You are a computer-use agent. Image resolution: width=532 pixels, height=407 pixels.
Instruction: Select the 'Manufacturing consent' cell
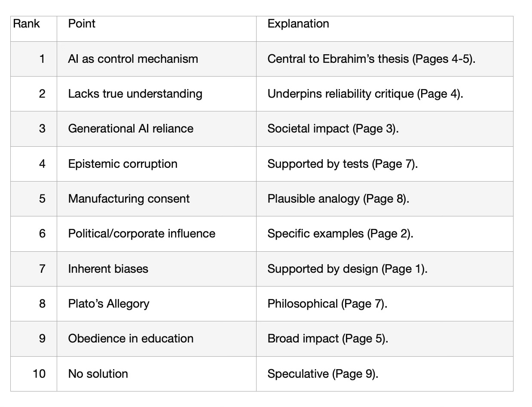tap(156, 199)
